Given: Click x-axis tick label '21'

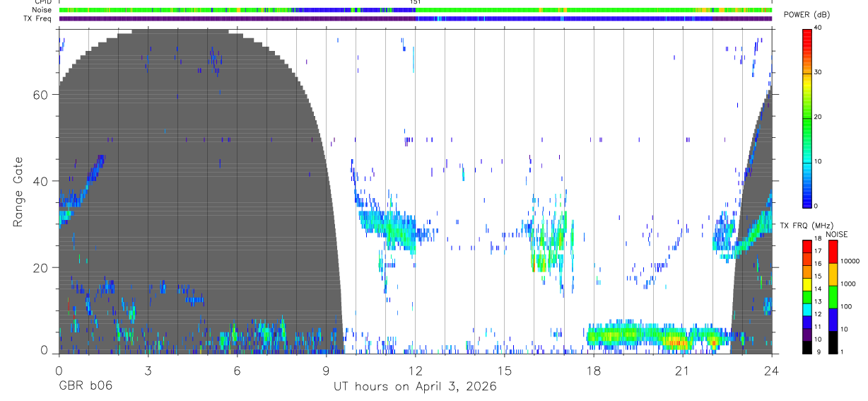Looking at the screenshot, I should click(683, 370).
